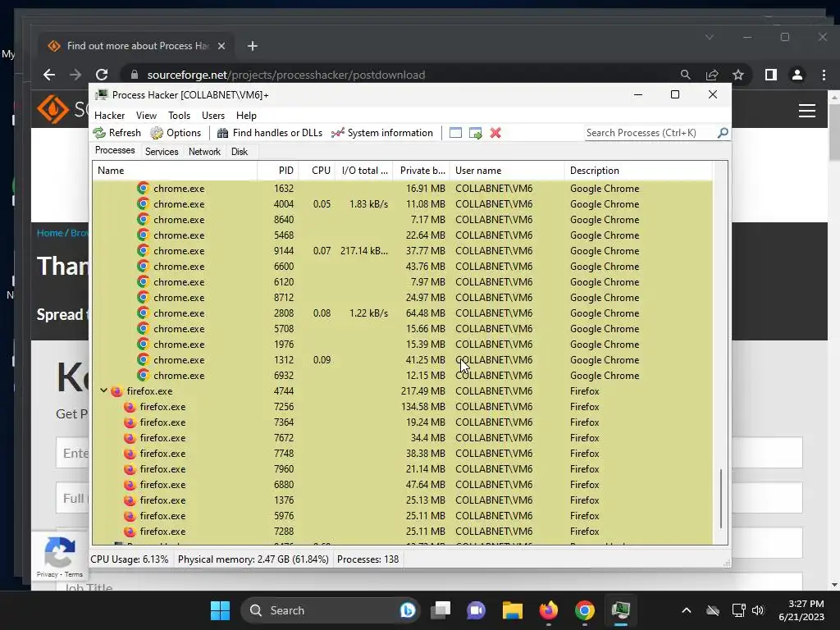Open the Tools menu
Screen dimensions: 840x630
pyautogui.click(x=179, y=116)
